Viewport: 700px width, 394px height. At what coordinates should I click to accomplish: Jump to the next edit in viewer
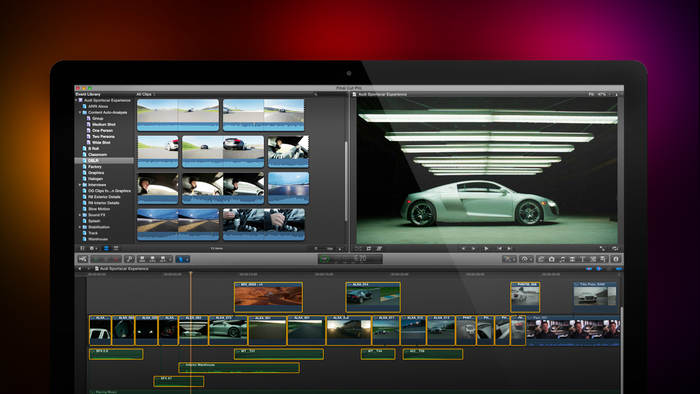point(510,249)
